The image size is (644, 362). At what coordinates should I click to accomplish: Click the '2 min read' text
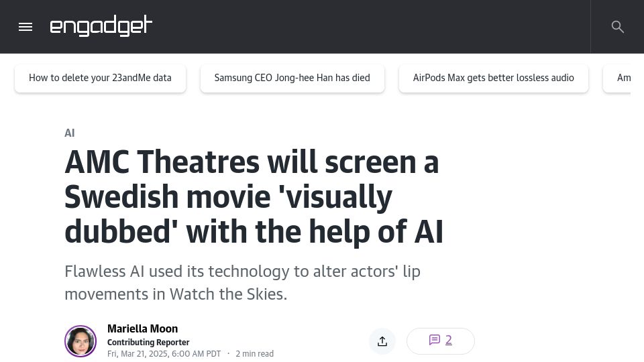tap(255, 354)
